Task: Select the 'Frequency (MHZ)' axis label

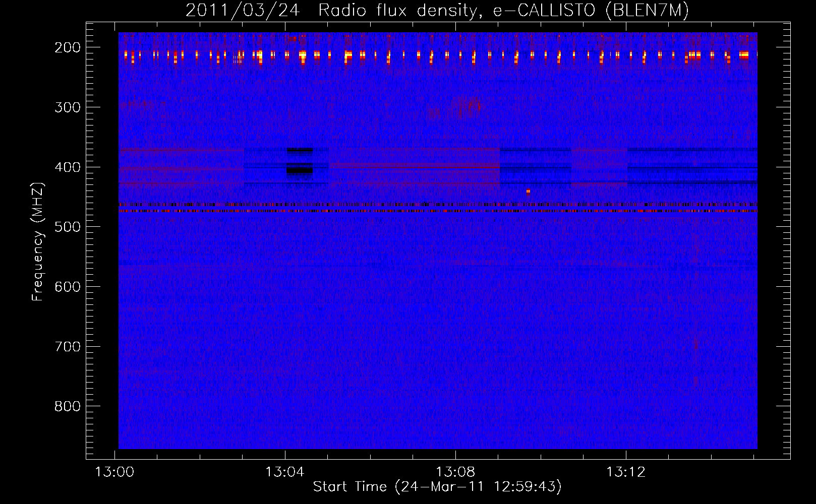Action: 38,241
